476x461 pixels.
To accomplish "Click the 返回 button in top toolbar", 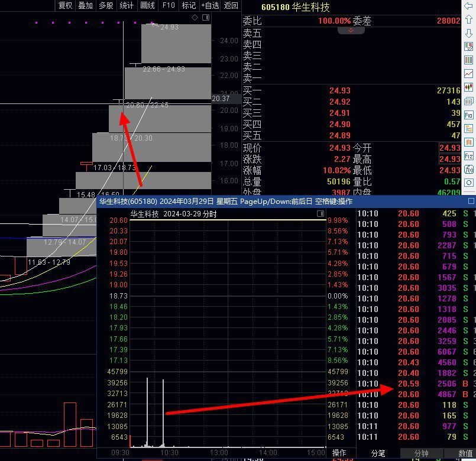I will (231, 5).
